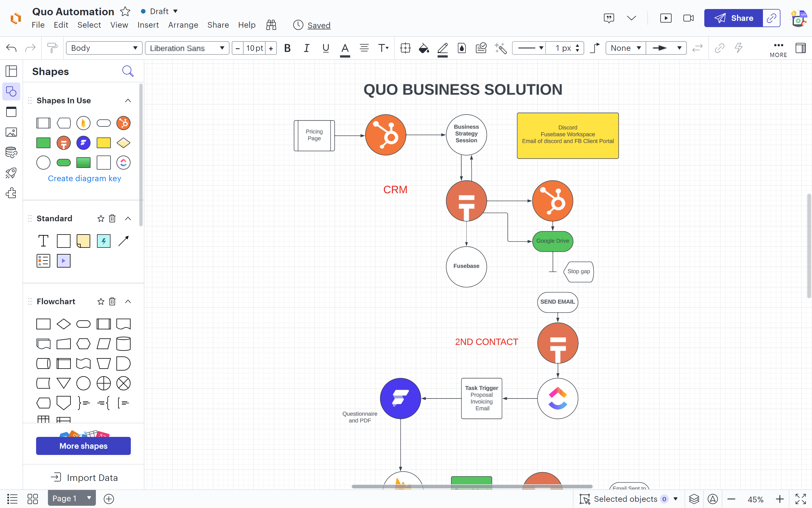Increase font size with plus
The width and height of the screenshot is (812, 508).
271,48
